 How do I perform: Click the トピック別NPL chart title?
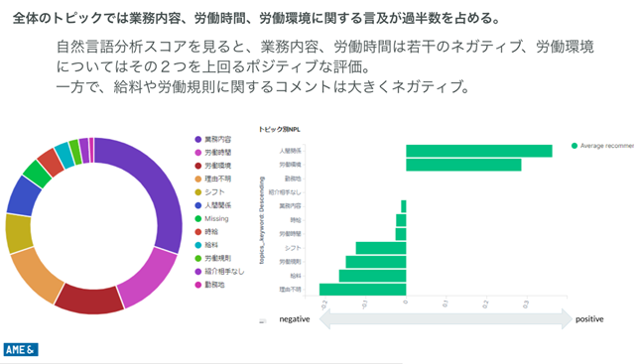click(x=279, y=130)
